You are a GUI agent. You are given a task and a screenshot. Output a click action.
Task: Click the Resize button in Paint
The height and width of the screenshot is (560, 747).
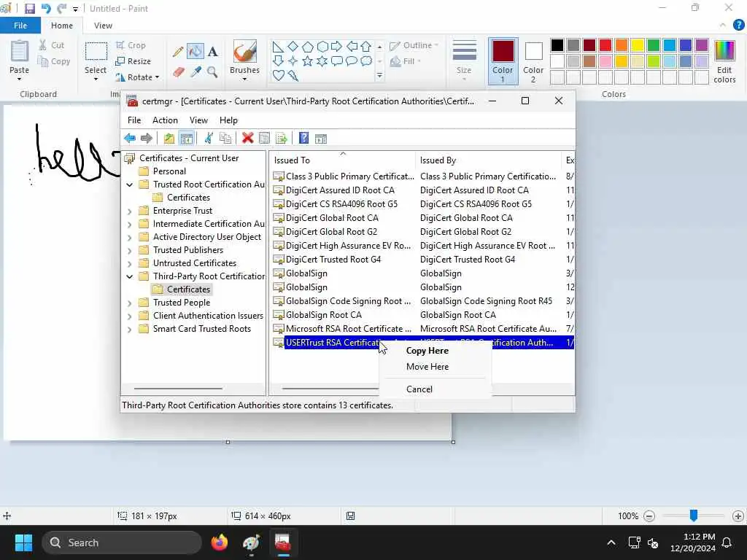pos(133,61)
